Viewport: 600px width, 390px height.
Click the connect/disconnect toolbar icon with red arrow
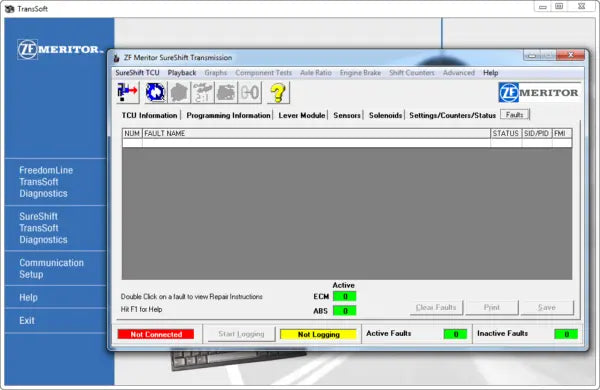(127, 92)
